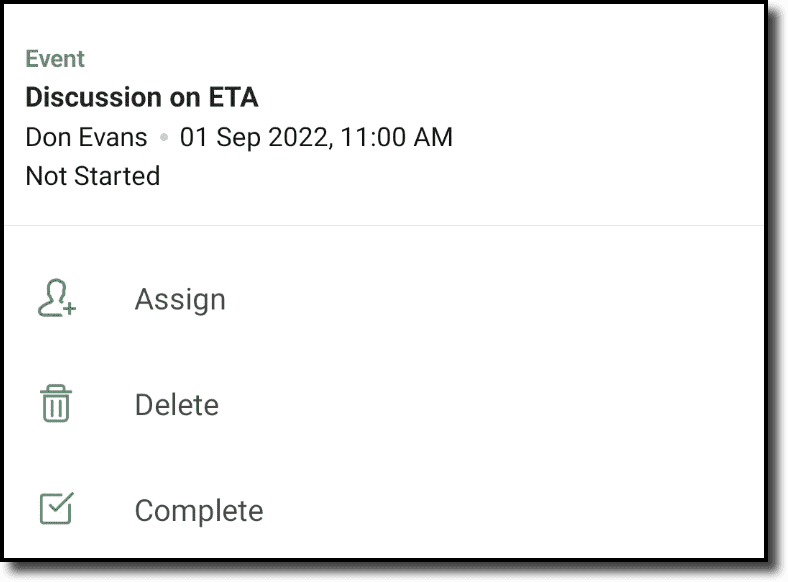Click the 11:00 AM time text
The image size is (788, 582).
coord(396,137)
